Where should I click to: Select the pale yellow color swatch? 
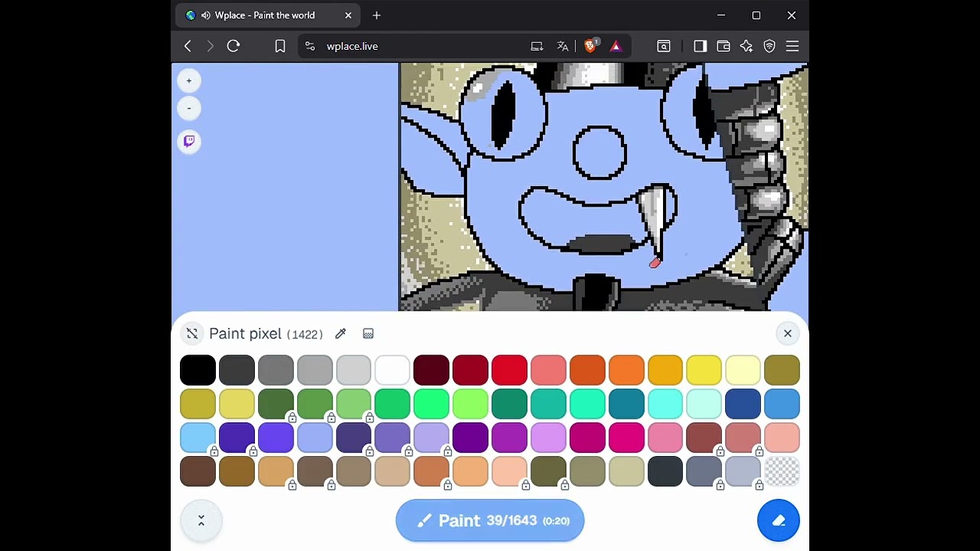743,370
